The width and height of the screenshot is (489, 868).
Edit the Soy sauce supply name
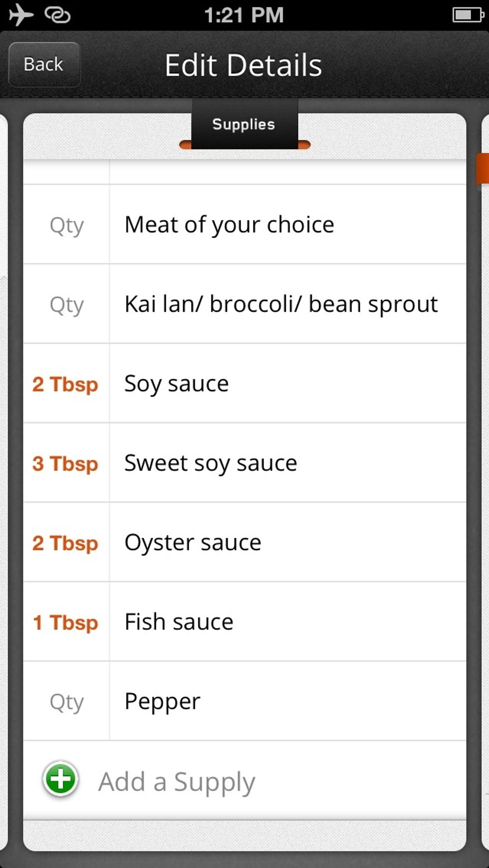[177, 384]
